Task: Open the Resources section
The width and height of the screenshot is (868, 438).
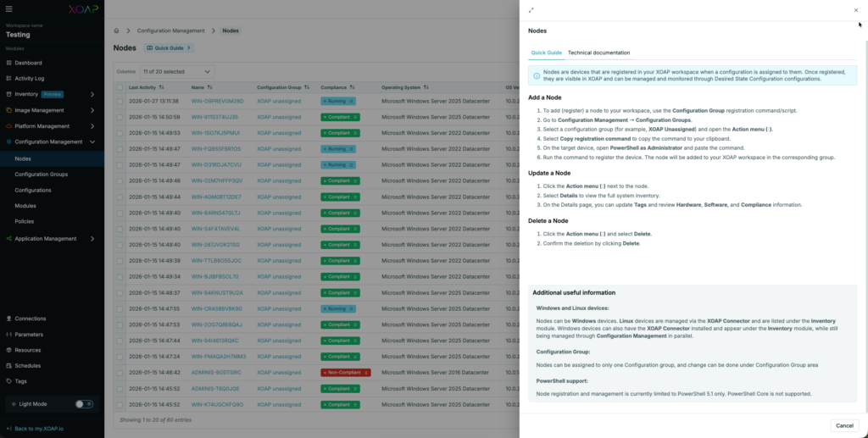Action: tap(27, 350)
